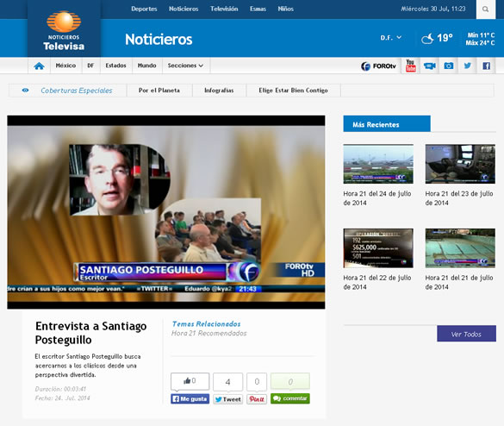Click the weather cloud-moon icon
Image resolution: width=504 pixels, height=426 pixels.
(x=427, y=39)
